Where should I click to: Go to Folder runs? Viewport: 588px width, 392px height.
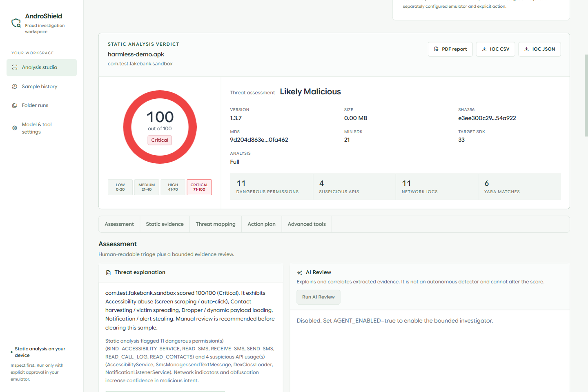(x=42, y=105)
